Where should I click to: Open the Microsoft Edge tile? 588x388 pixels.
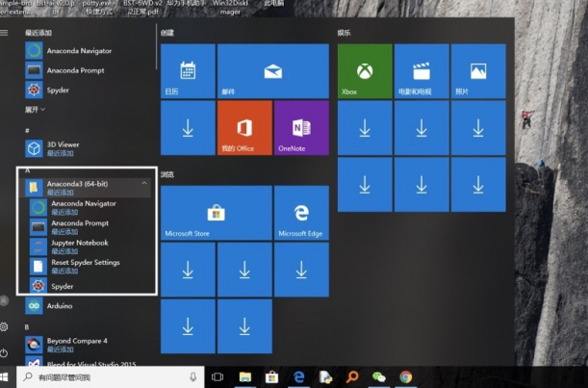(301, 213)
